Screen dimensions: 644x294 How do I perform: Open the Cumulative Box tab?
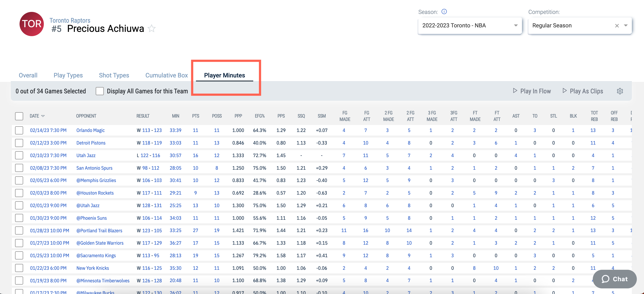click(167, 75)
